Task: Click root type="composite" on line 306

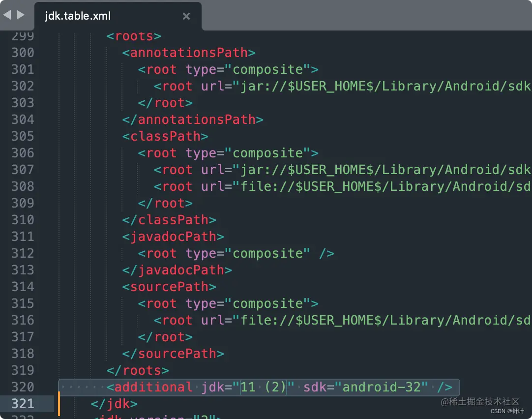Action: [228, 153]
